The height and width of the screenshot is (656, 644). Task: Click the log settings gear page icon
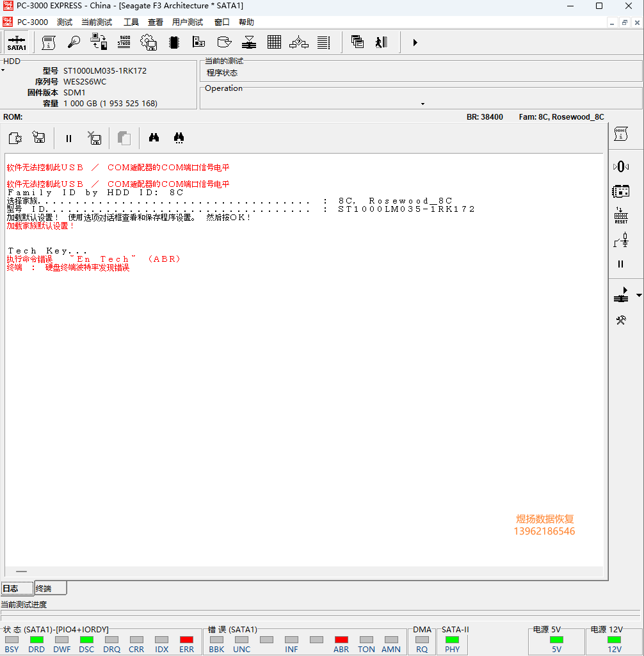(15, 138)
